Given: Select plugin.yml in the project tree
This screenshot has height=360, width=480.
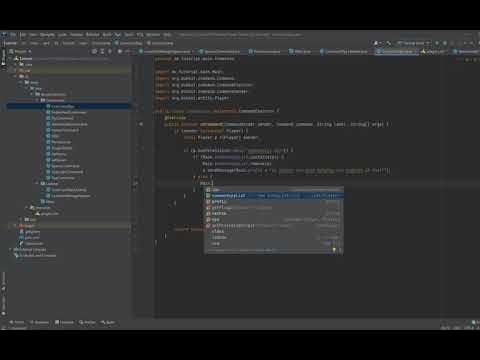Looking at the screenshot, I should click(x=47, y=213).
